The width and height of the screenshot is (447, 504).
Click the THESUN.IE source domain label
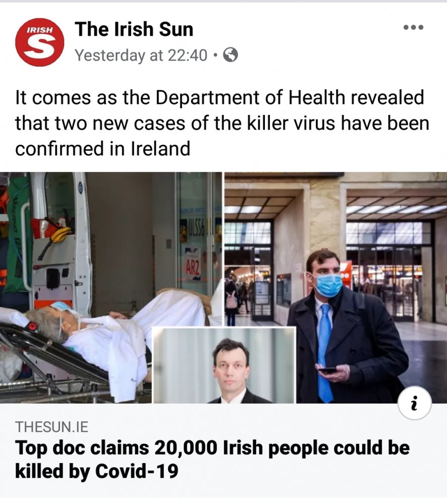51,427
